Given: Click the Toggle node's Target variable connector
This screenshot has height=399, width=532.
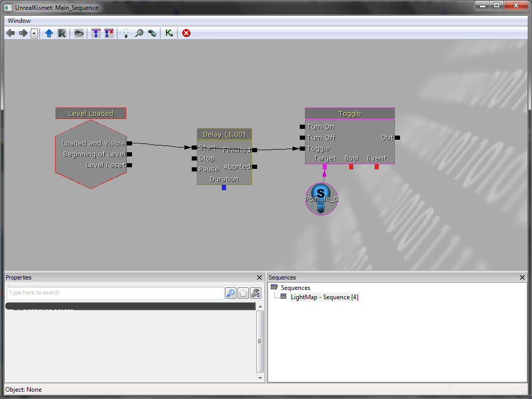Looking at the screenshot, I should (x=325, y=167).
